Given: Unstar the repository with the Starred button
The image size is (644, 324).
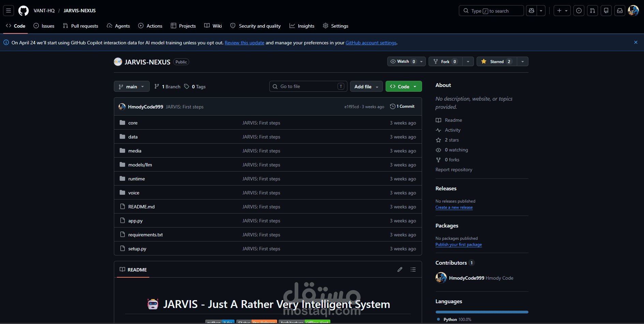Looking at the screenshot, I should click(x=497, y=61).
